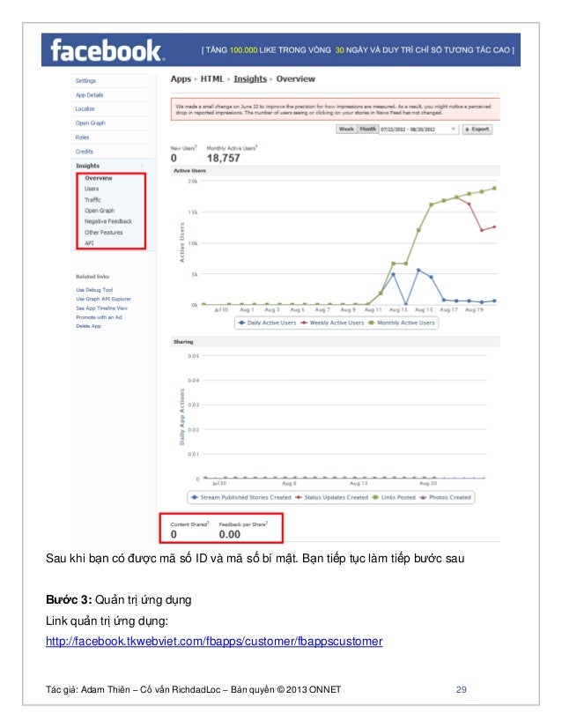Toggle Stream Published Stories Created legend
562x728 pixels.
241,497
